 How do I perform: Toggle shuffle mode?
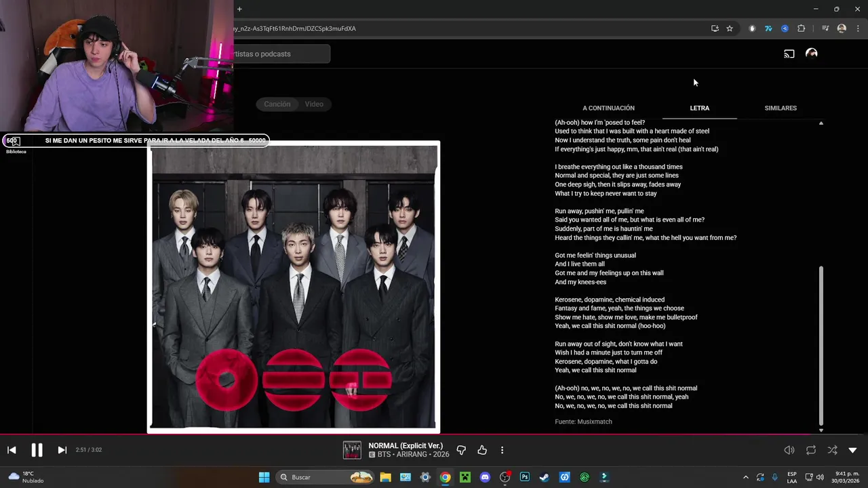832,450
